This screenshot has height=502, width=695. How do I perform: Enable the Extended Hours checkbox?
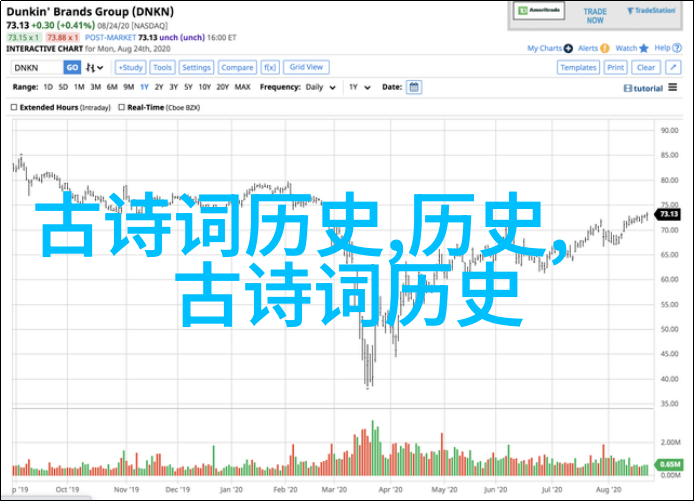click(14, 107)
